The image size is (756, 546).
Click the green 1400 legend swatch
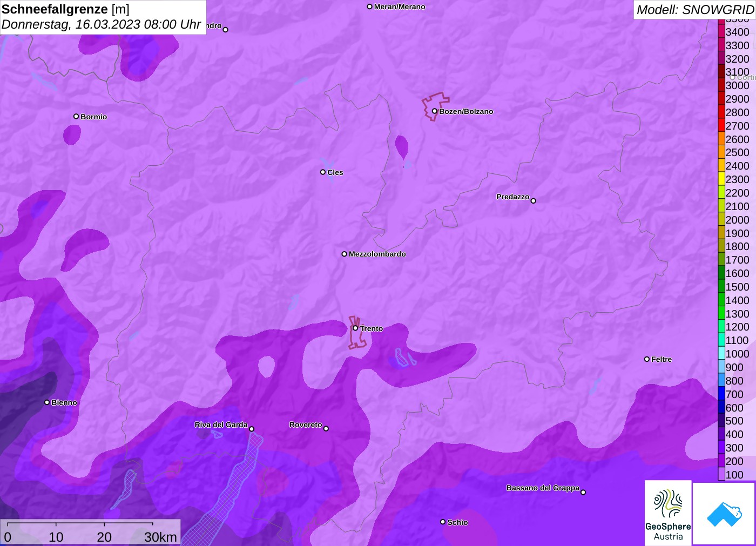pyautogui.click(x=721, y=300)
